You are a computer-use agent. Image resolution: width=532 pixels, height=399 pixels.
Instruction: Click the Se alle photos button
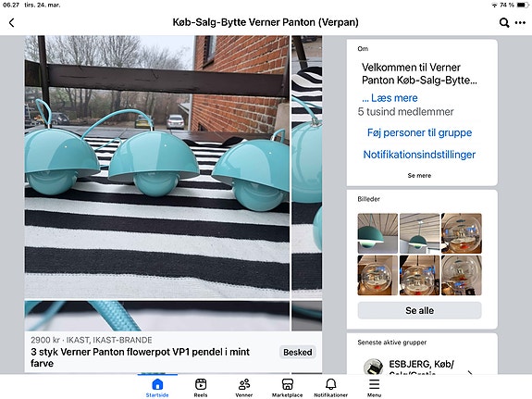419,310
